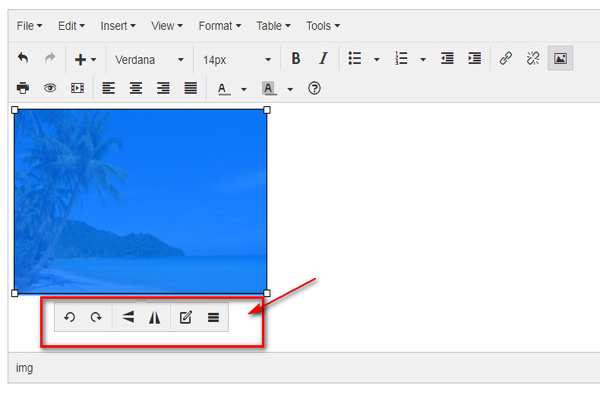
Task: Open the plus Insert dropdown button
Action: click(x=85, y=59)
